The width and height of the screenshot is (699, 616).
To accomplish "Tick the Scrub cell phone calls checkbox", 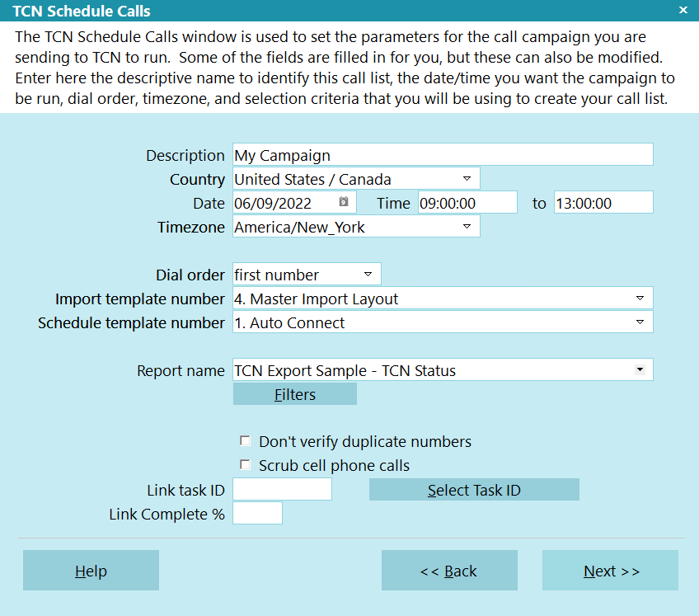I will 245,465.
